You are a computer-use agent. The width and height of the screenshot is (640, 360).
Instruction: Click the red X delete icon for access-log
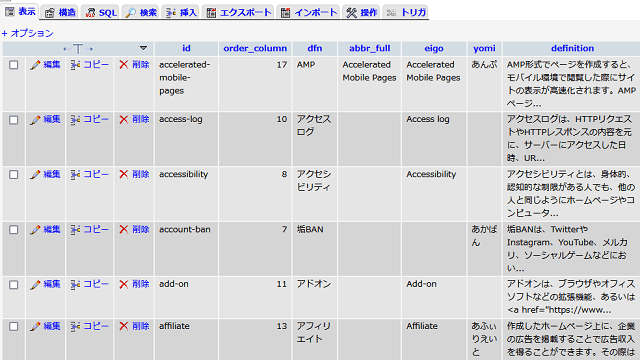tap(124, 120)
